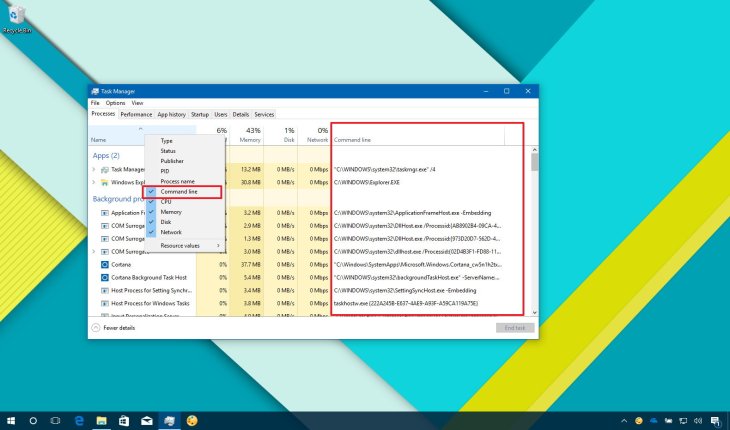
Task: Click the process list scrollbar thumb
Action: click(534, 162)
